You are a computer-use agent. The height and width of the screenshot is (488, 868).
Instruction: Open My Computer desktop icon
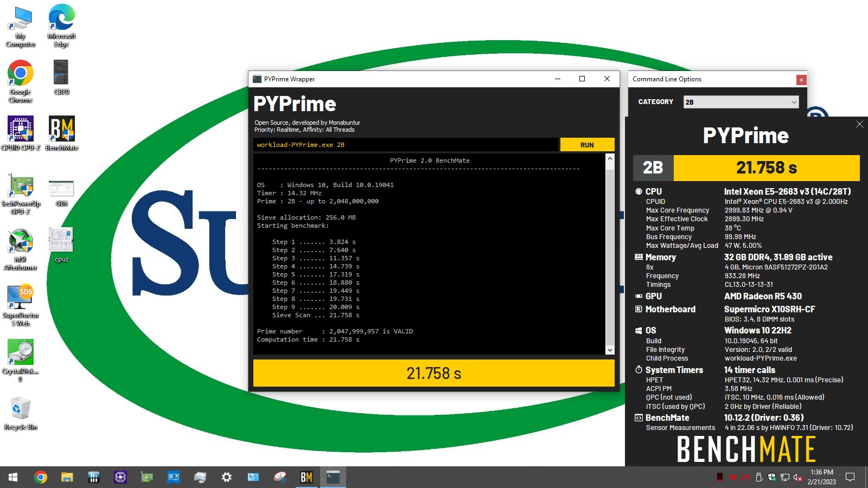pos(21,27)
